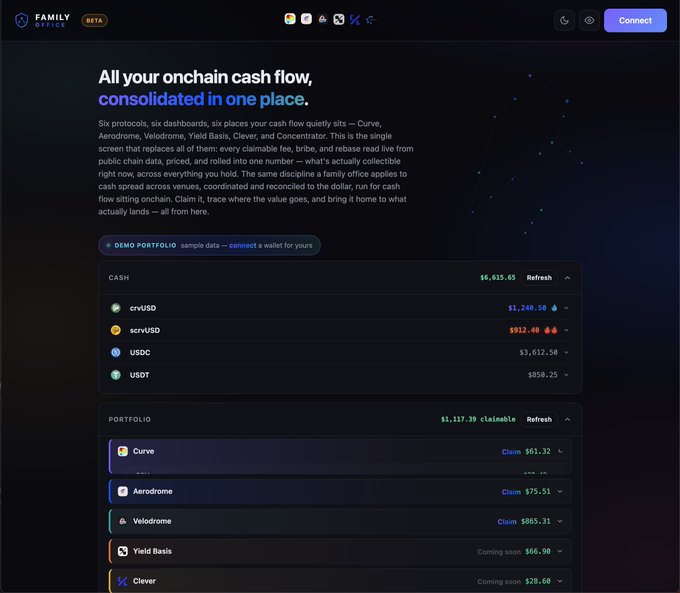This screenshot has width=680, height=593.
Task: Click the $6,615.65 cash total
Action: [498, 278]
